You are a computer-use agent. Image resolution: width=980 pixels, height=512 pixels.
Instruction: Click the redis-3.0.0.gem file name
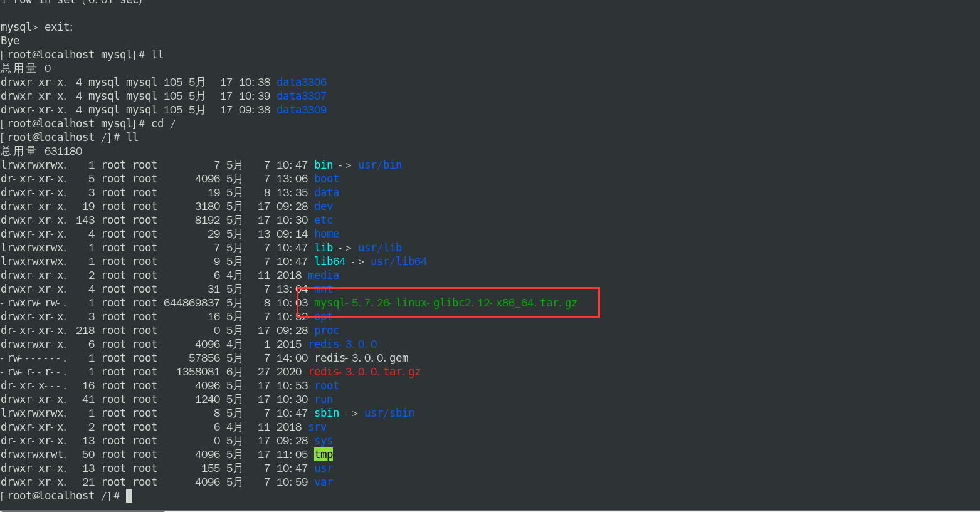361,358
